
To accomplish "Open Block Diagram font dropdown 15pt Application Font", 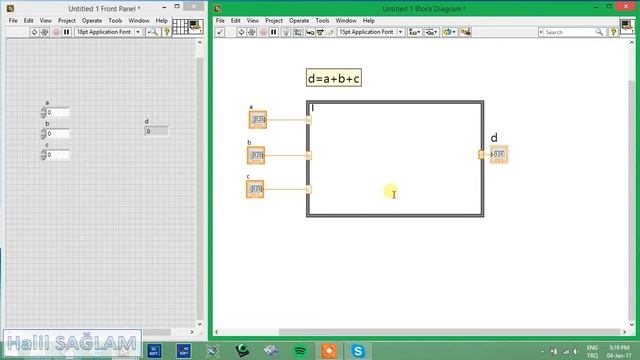I will 371,32.
